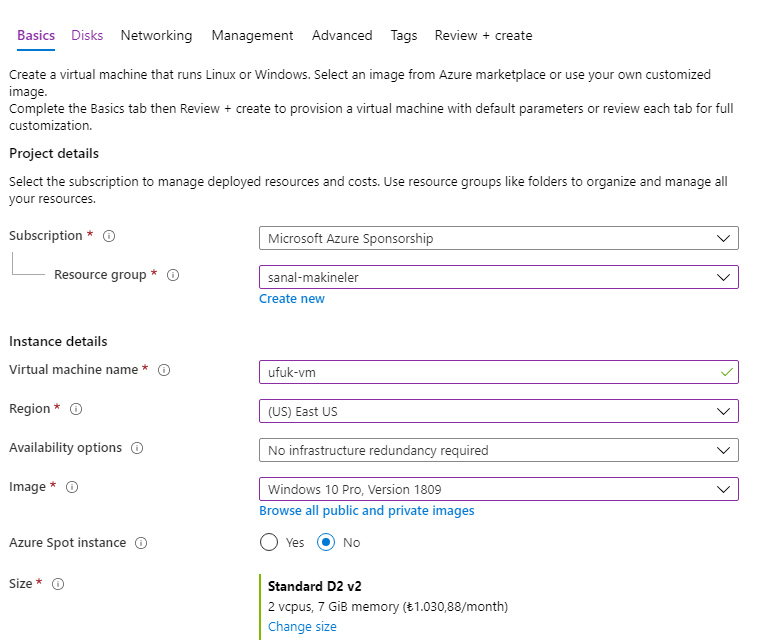
Task: Open the Advanced tab
Action: point(342,36)
